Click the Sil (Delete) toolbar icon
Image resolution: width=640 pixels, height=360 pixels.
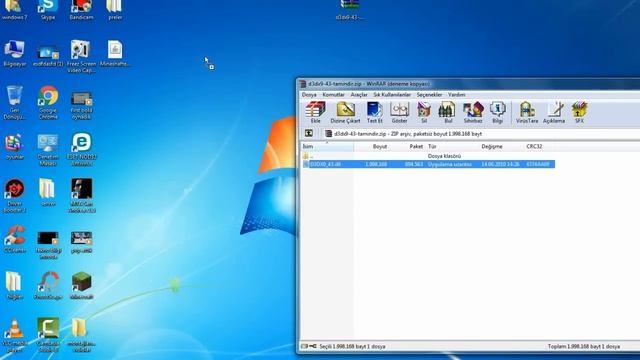click(424, 113)
